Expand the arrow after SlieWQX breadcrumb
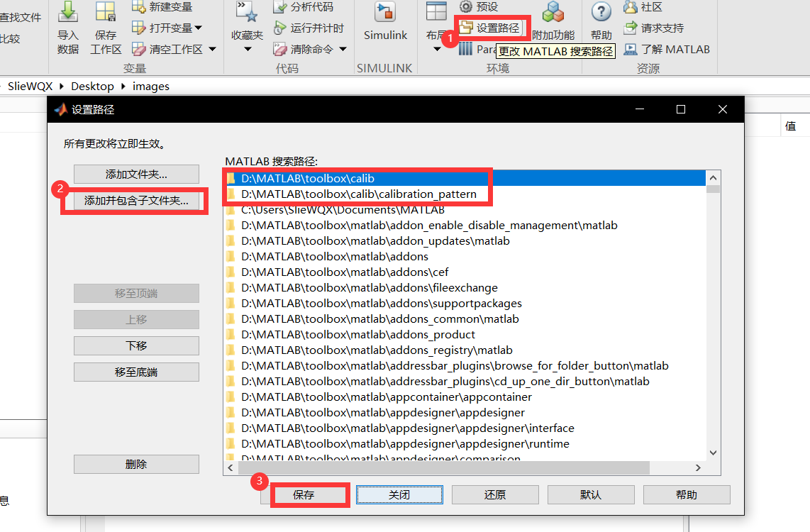The height and width of the screenshot is (532, 810). point(62,87)
